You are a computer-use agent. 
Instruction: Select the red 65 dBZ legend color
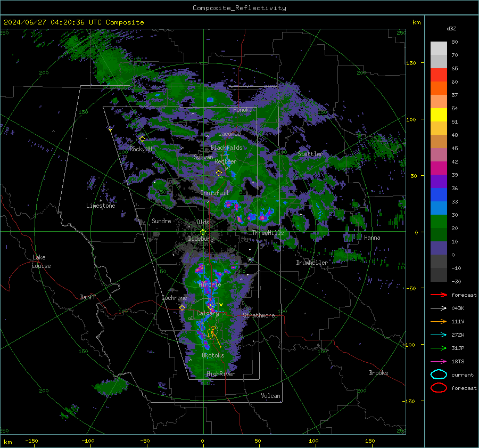tap(439, 75)
